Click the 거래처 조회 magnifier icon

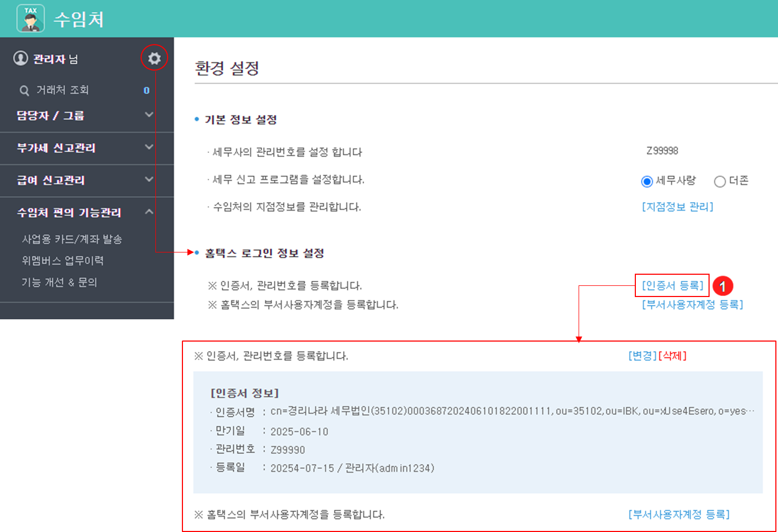pyautogui.click(x=24, y=91)
